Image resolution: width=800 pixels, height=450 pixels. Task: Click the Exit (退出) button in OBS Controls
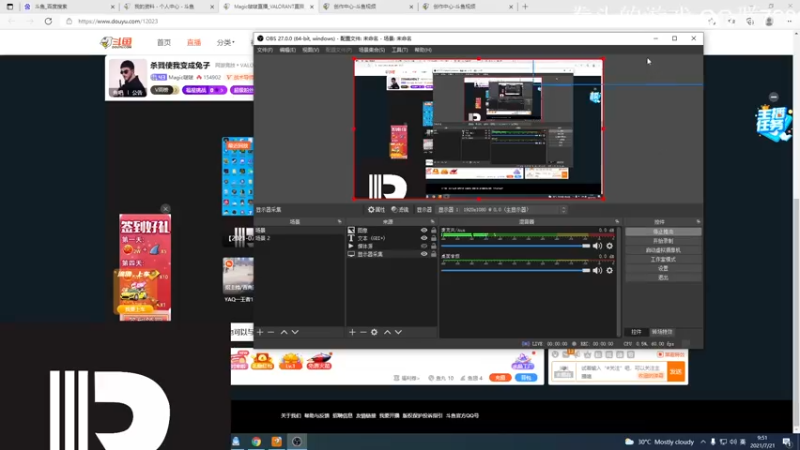point(663,278)
